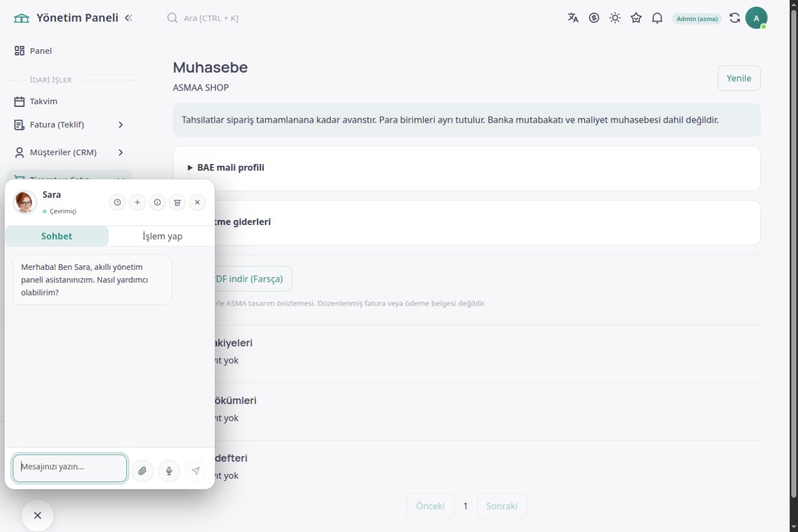Open favorites with the star icon

[636, 18]
